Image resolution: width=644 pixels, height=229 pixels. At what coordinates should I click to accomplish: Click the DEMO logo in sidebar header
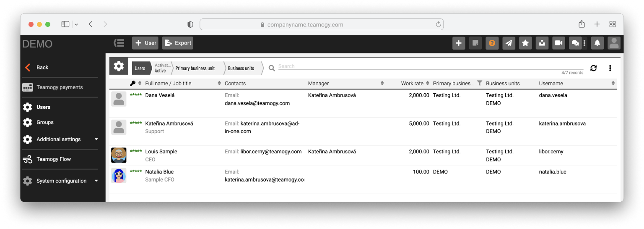click(x=37, y=44)
